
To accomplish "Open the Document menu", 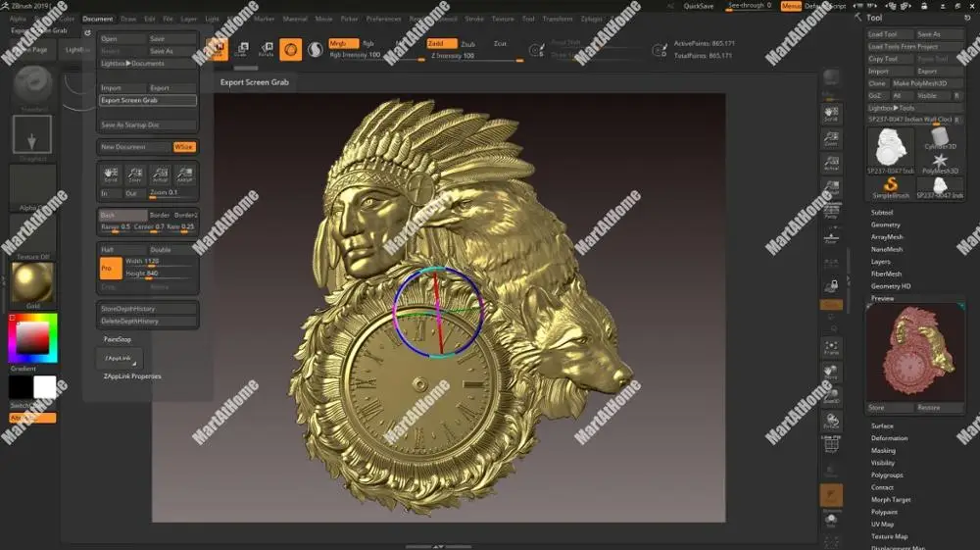I will click(97, 19).
